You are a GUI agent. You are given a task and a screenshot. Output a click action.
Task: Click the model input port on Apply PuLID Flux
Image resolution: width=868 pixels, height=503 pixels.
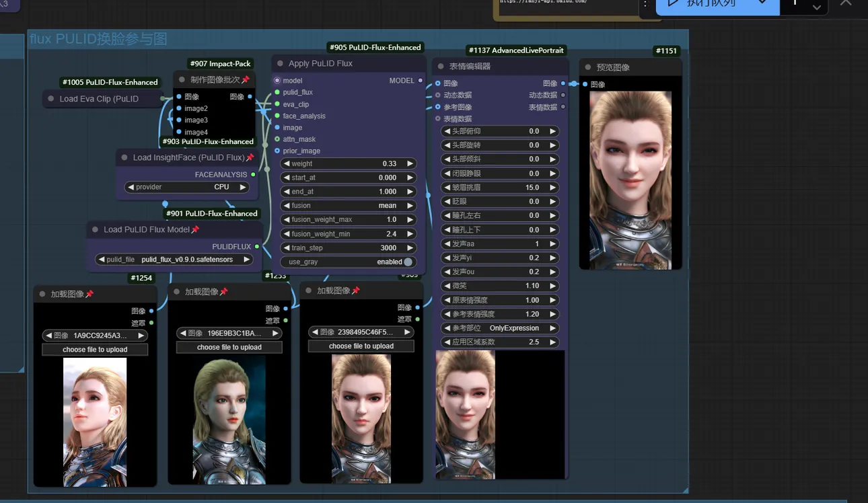277,81
